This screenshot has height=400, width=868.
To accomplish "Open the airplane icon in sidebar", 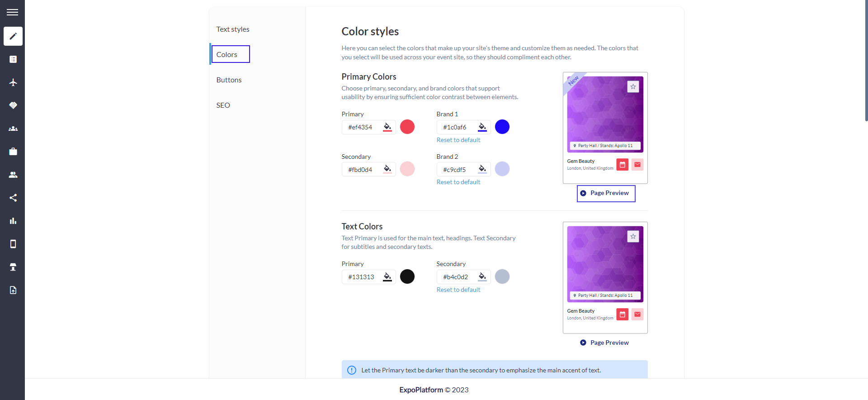I will point(13,82).
